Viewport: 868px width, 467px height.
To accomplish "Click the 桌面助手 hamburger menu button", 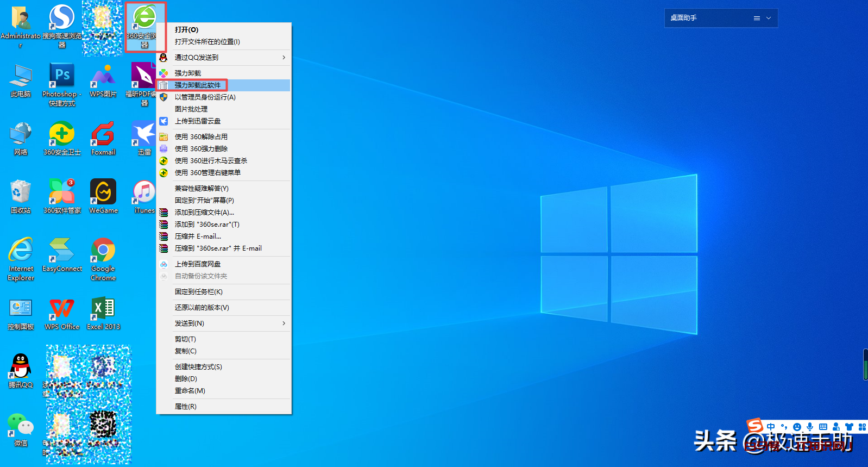I will [x=757, y=18].
